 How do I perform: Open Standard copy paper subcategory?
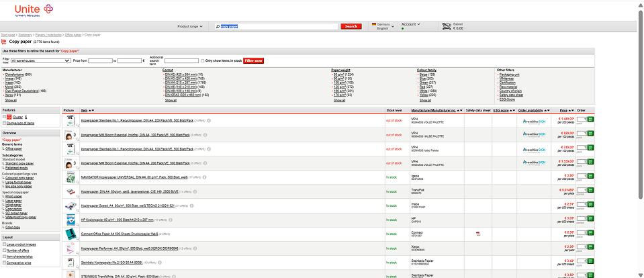click(19, 163)
